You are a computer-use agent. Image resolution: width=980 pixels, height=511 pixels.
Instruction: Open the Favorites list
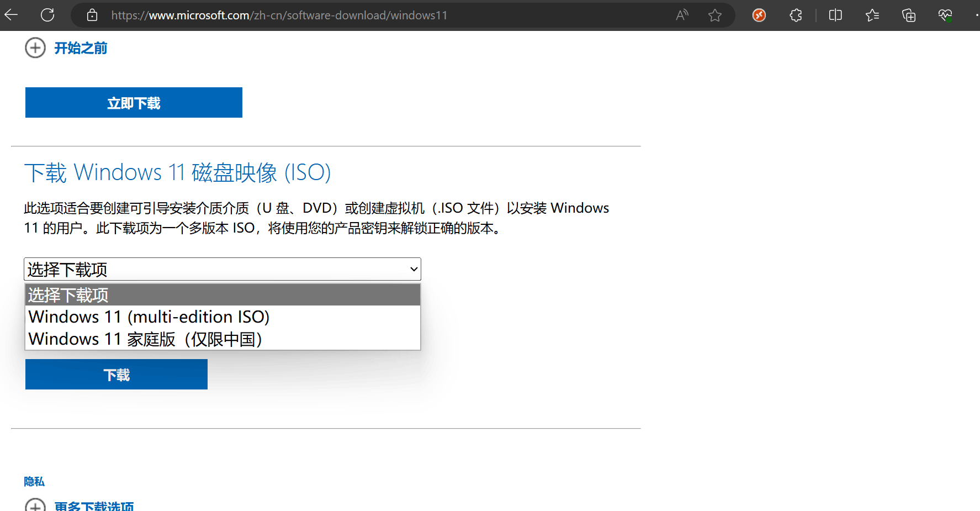pos(872,15)
